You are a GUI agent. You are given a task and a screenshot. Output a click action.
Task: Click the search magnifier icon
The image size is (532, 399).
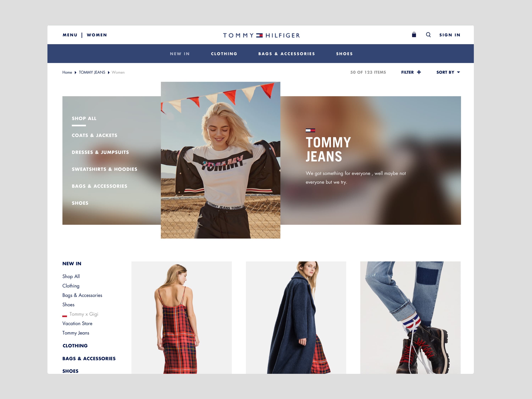[x=428, y=35]
